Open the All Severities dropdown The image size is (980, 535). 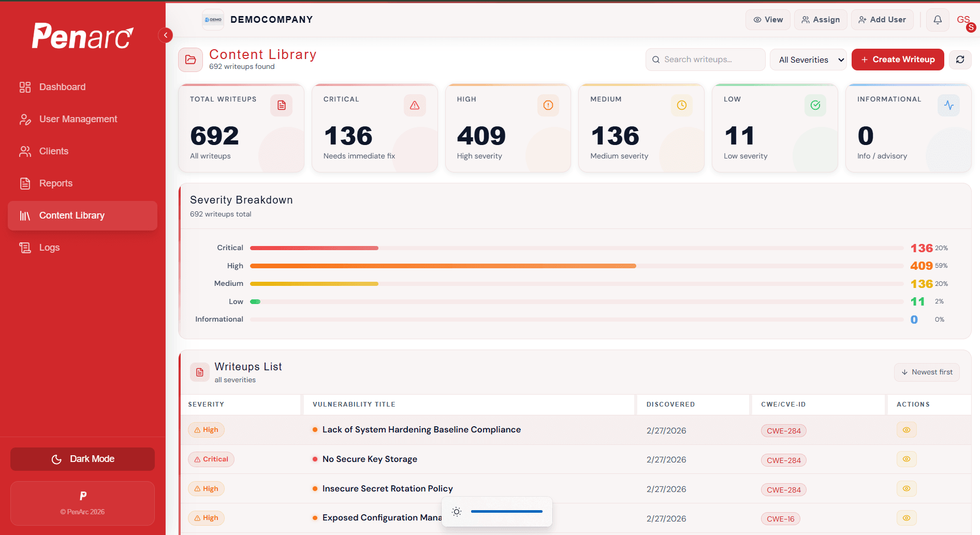[808, 59]
